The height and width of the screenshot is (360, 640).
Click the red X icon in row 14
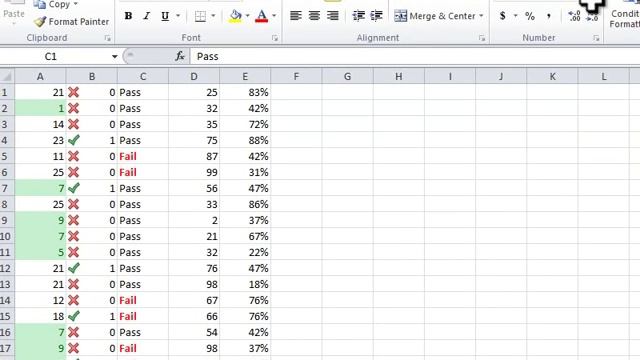(73, 300)
